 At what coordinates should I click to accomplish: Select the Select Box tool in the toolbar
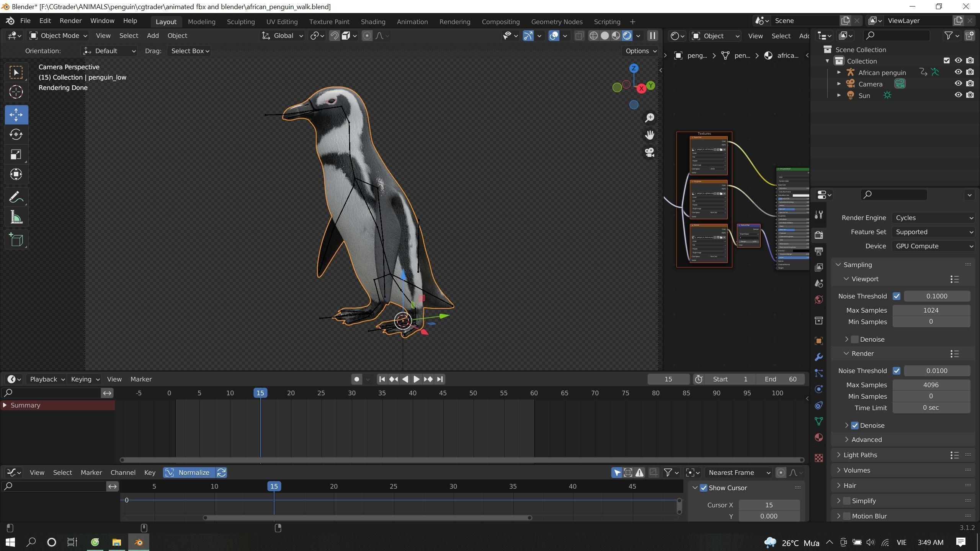pos(16,72)
